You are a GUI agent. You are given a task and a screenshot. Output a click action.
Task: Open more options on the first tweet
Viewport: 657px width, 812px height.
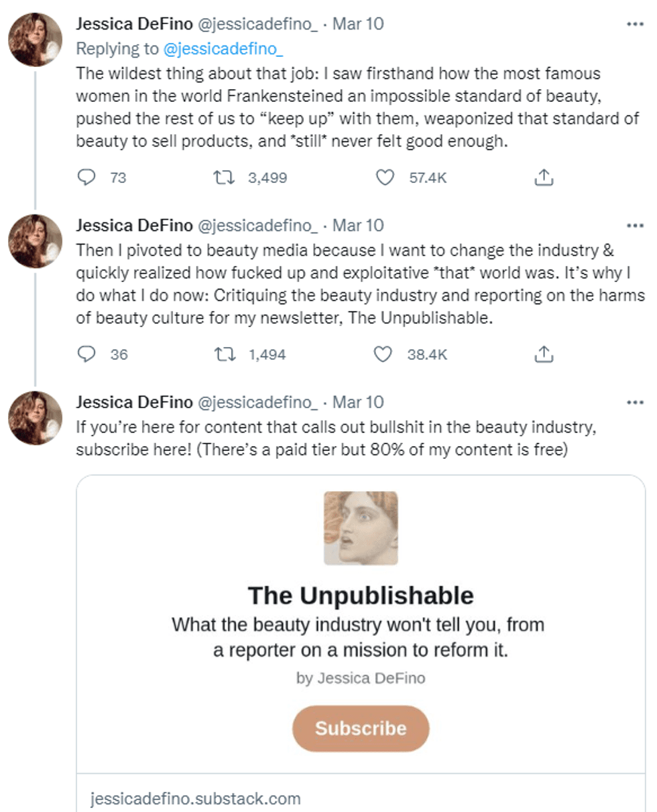(x=634, y=24)
